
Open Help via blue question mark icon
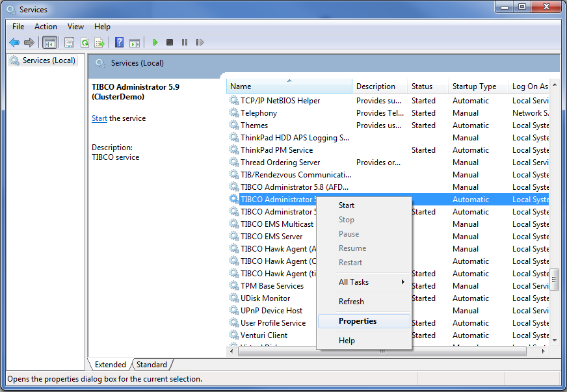(119, 42)
